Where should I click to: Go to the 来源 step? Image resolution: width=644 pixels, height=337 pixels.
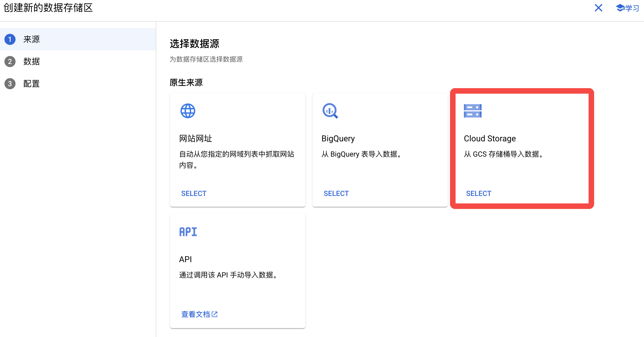coord(32,39)
